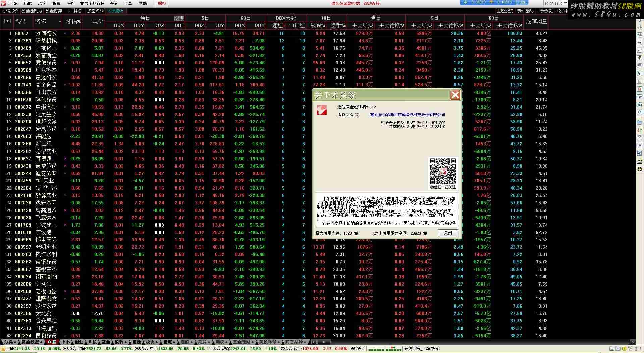Click the small icon left of 上证 index
This screenshot has height=353, width=644.
(3, 349)
